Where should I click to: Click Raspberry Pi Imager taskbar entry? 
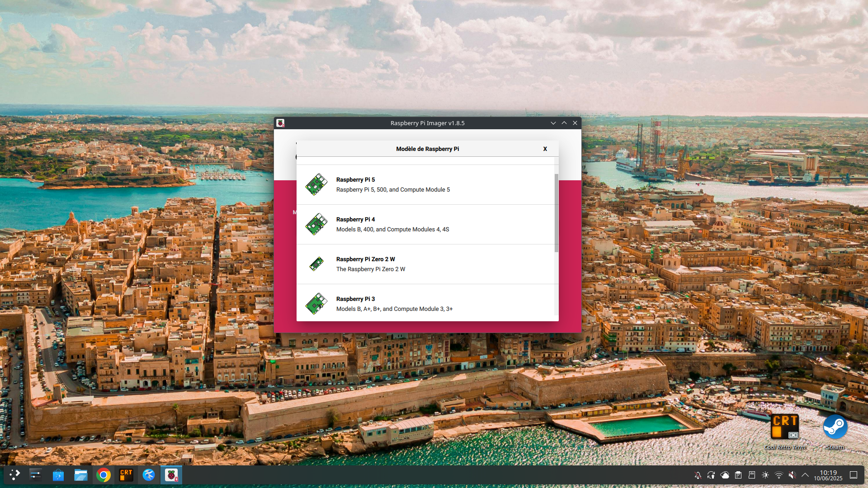click(x=171, y=475)
